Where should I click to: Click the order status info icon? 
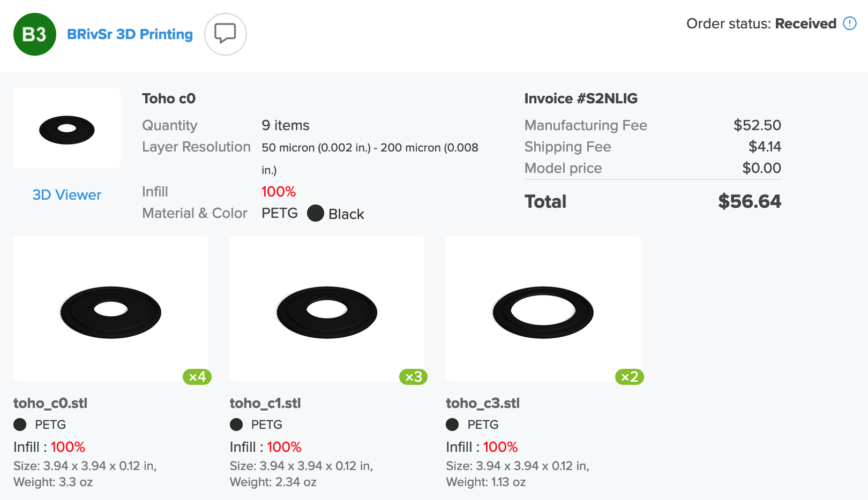pos(850,24)
